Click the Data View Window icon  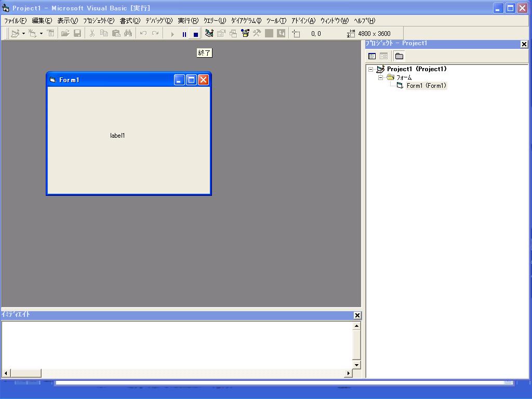(269, 33)
